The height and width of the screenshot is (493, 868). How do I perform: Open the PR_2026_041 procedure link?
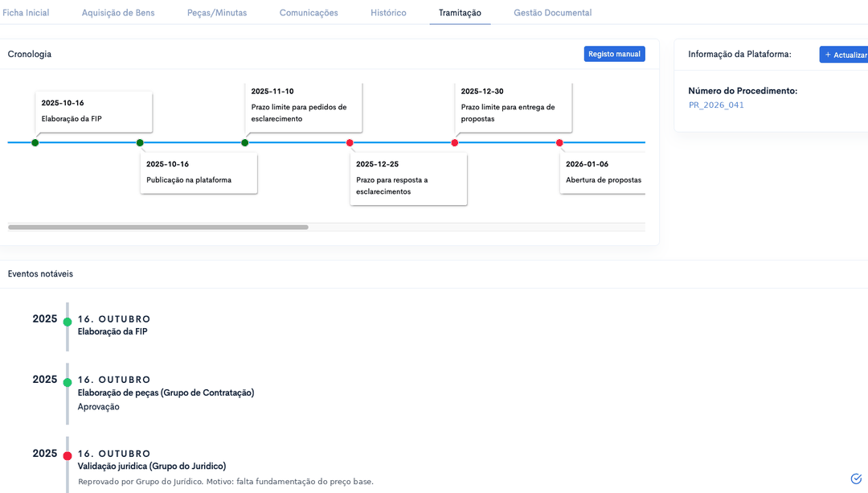point(716,105)
